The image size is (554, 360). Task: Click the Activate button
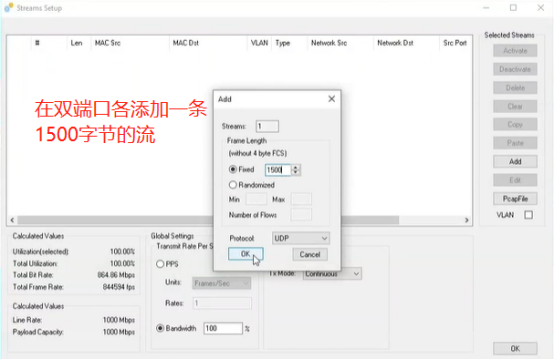[x=515, y=51]
